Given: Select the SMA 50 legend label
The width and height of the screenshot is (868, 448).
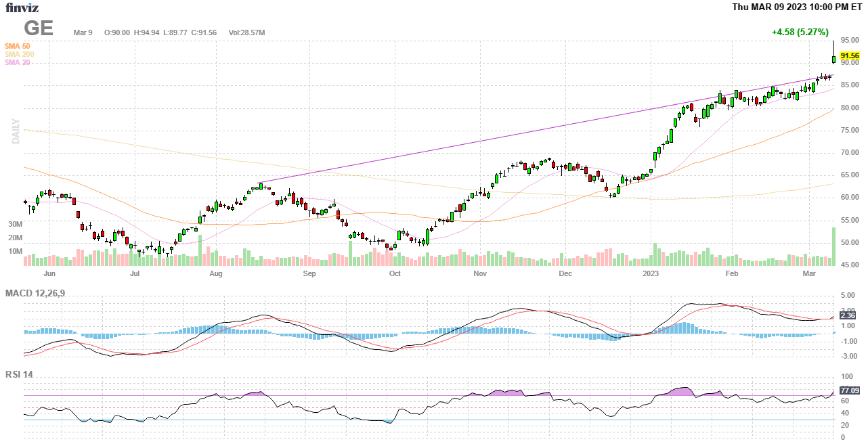Looking at the screenshot, I should point(17,46).
